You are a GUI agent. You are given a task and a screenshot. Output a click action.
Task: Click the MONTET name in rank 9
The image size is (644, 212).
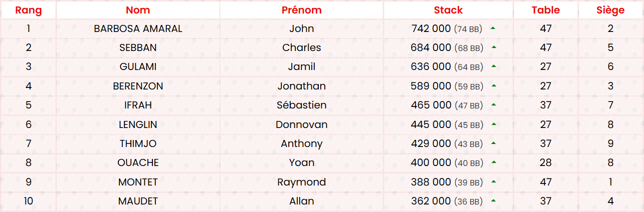pyautogui.click(x=138, y=182)
